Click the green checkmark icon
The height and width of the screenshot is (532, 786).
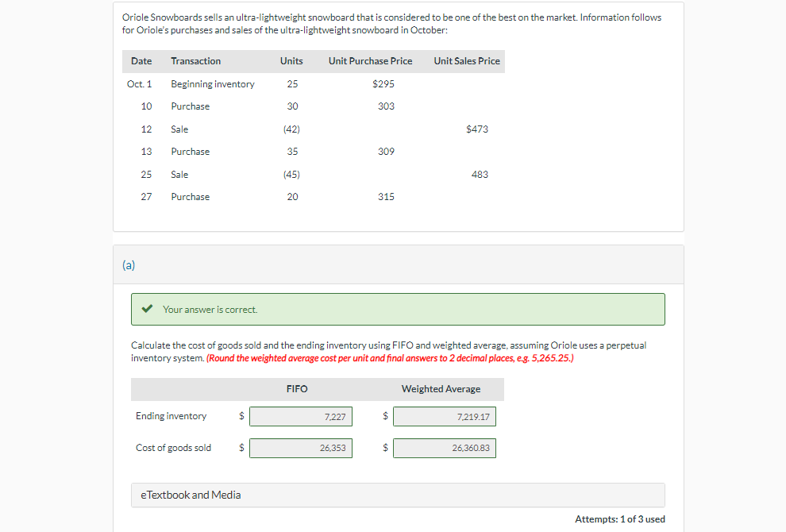pos(146,309)
